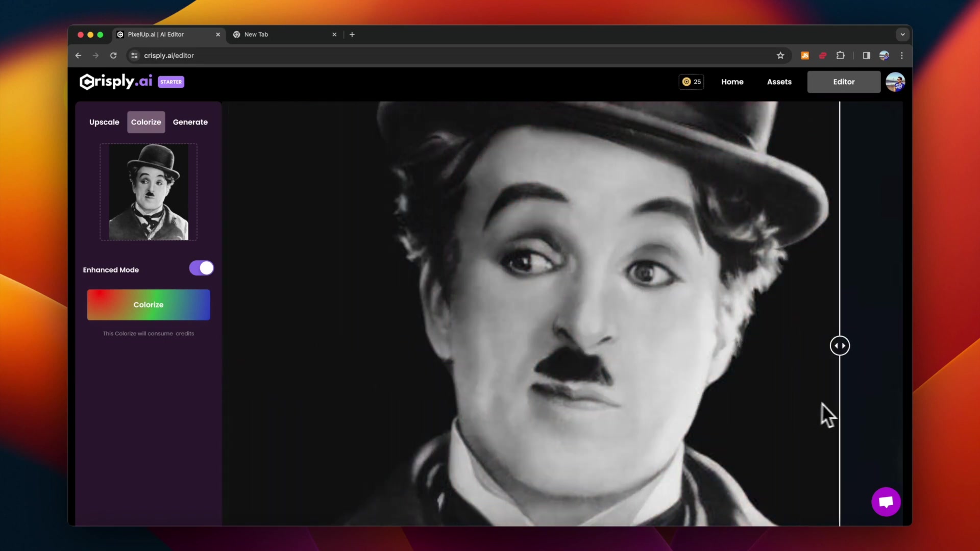Switch to the New Tab browser tab
This screenshot has width=980, height=551.
pos(284,35)
